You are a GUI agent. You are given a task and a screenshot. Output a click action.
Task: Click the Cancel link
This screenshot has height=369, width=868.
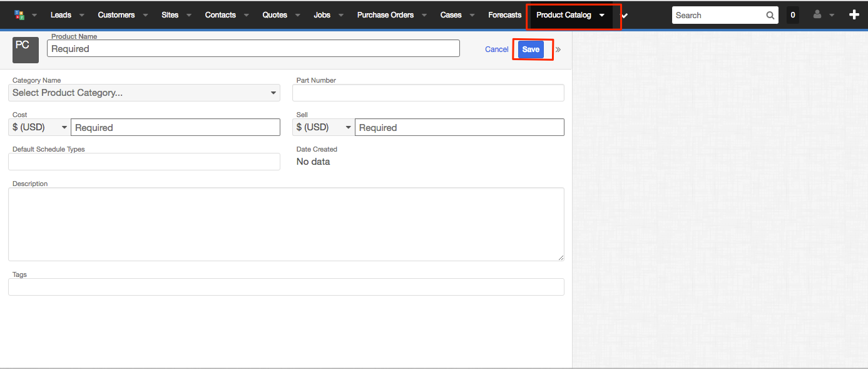pyautogui.click(x=497, y=49)
